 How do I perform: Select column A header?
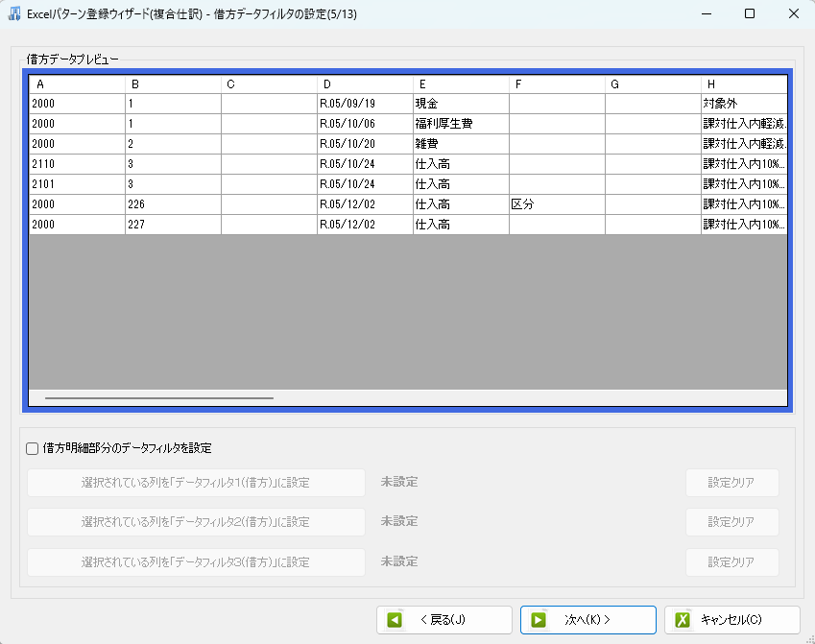[x=77, y=84]
